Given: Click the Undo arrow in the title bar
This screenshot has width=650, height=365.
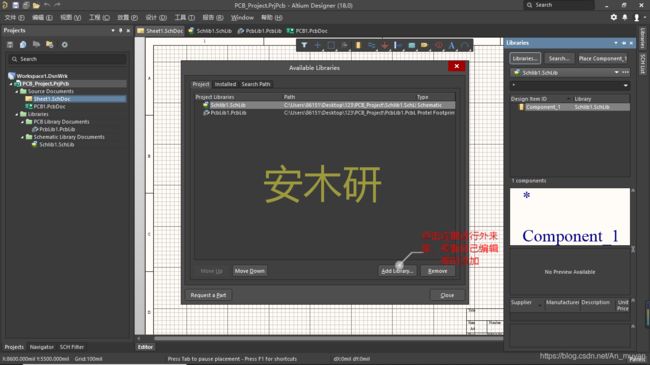Looking at the screenshot, I should click(x=47, y=5).
